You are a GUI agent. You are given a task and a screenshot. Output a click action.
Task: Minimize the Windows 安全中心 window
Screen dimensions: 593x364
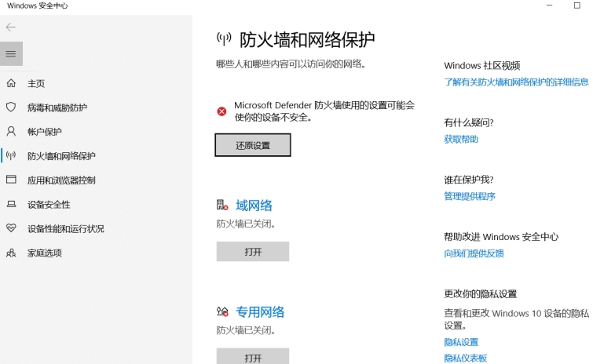(x=550, y=5)
